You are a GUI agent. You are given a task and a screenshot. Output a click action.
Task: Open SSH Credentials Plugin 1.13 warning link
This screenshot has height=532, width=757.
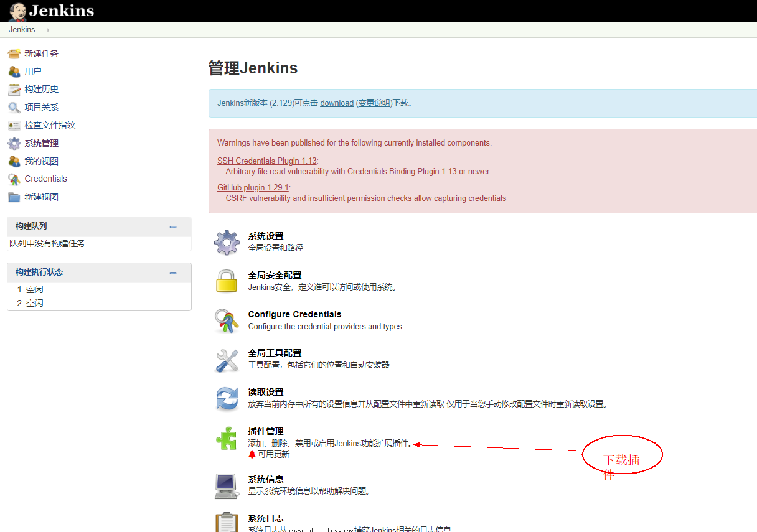click(266, 161)
